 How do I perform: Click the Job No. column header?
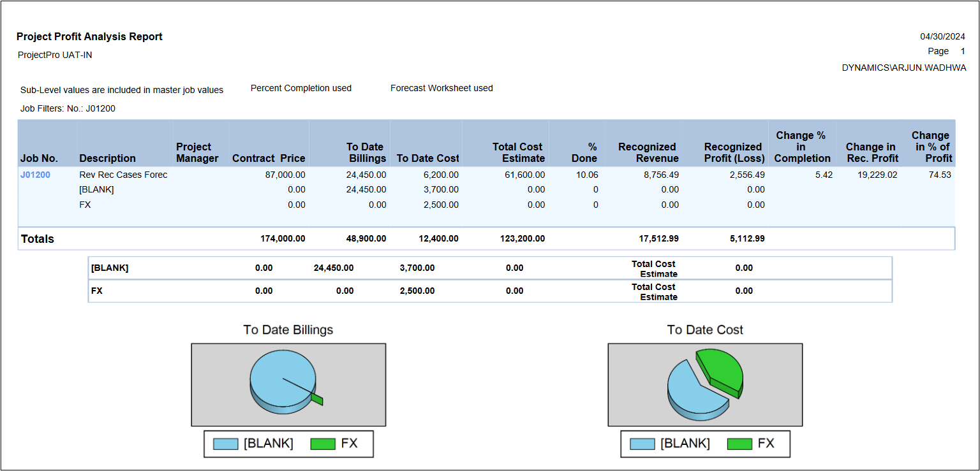click(39, 158)
